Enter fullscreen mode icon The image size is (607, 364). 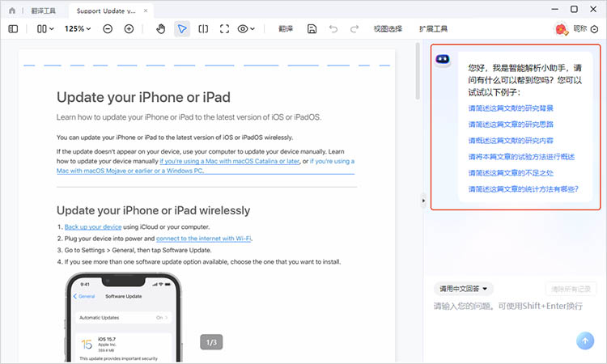224,28
